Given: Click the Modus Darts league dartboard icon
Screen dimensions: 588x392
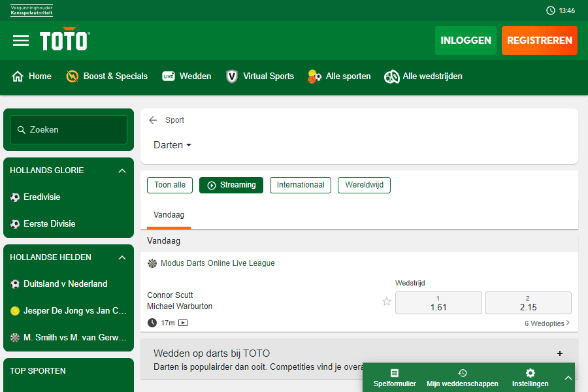Looking at the screenshot, I should point(152,263).
